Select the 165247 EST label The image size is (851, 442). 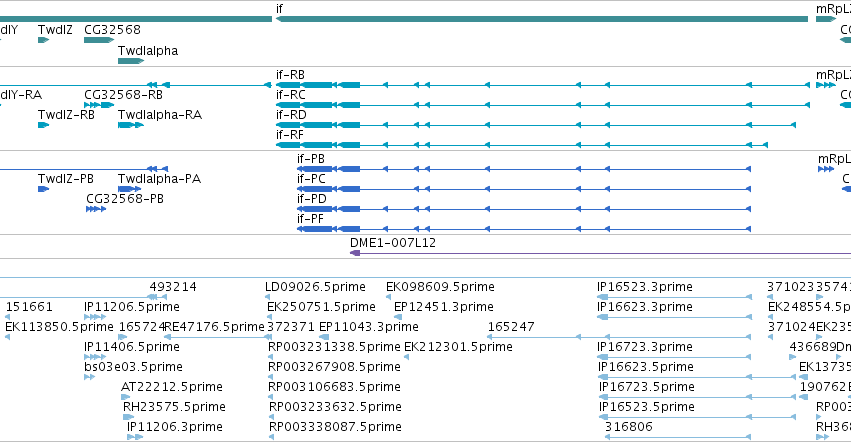pyautogui.click(x=511, y=327)
